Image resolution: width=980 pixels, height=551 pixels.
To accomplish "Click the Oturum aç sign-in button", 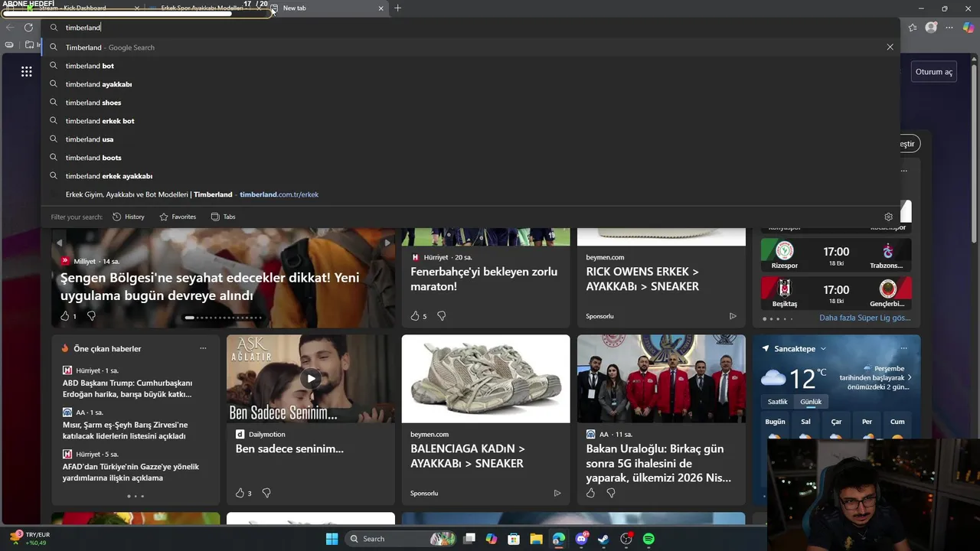I will (934, 72).
